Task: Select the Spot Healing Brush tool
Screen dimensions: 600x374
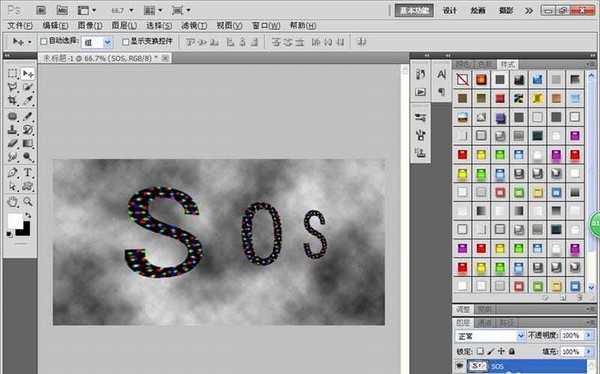Action: 13,116
